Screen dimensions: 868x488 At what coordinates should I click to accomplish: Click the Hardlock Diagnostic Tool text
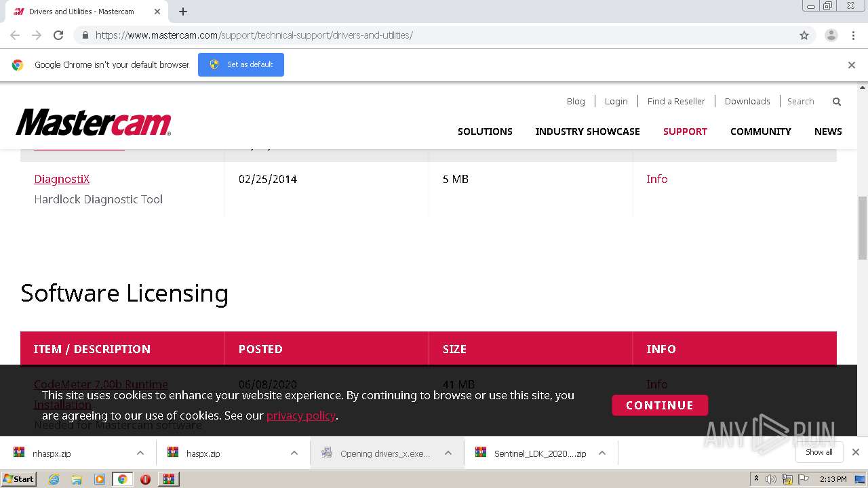98,199
